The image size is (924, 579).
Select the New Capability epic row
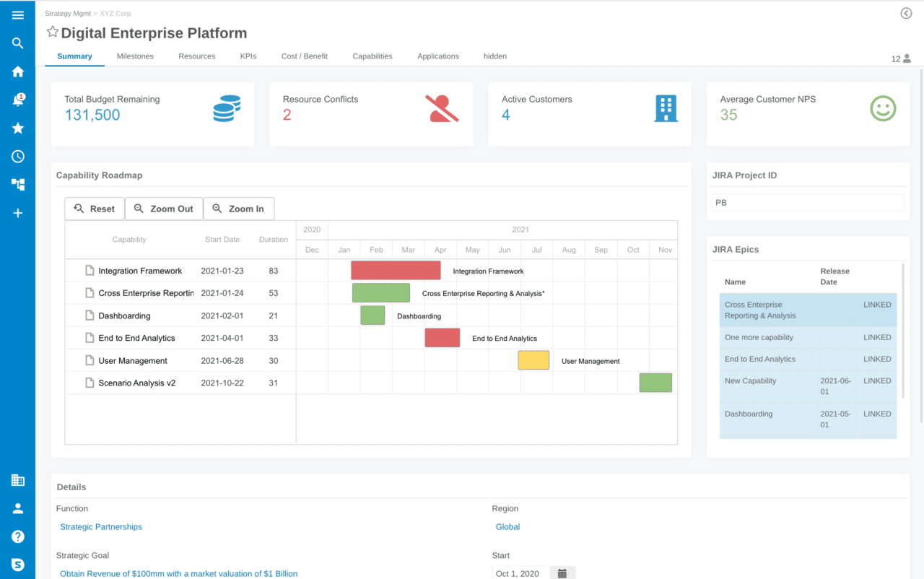pyautogui.click(x=808, y=386)
